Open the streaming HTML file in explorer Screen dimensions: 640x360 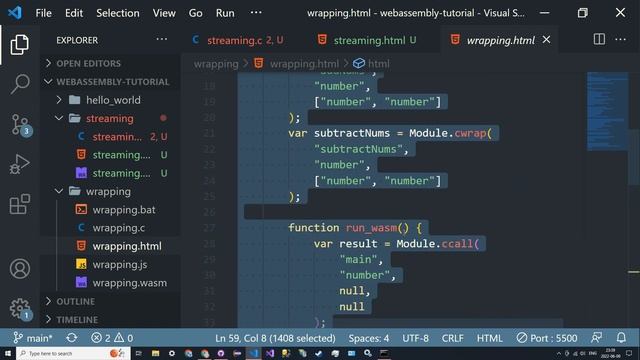point(110,155)
